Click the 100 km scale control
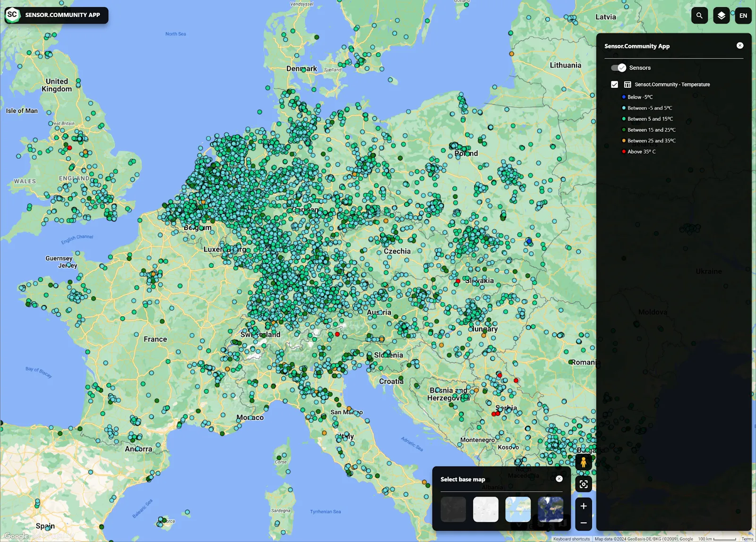756x542 pixels. pos(717,539)
